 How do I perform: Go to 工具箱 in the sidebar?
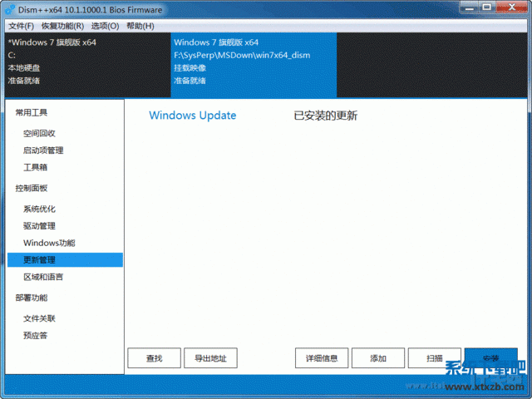(x=35, y=167)
